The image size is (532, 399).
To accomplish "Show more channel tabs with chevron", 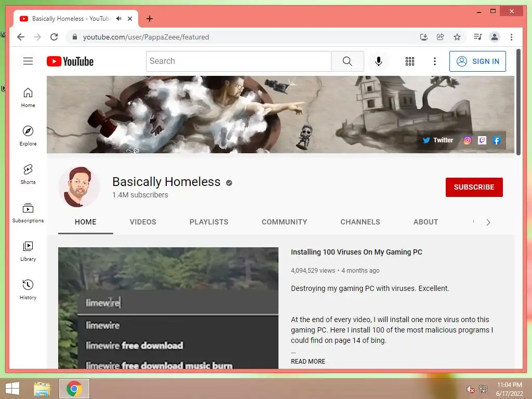I will tap(488, 222).
